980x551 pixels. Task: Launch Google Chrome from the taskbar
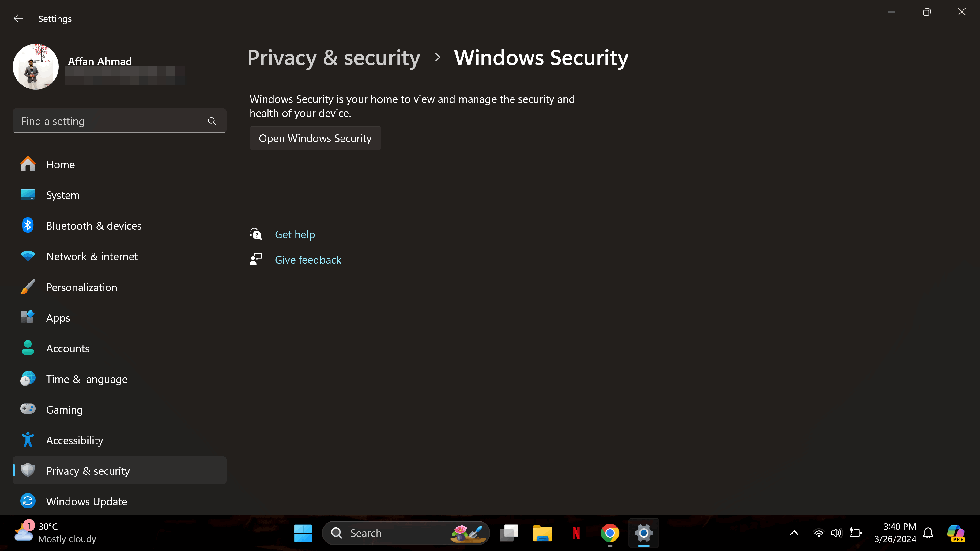(610, 533)
